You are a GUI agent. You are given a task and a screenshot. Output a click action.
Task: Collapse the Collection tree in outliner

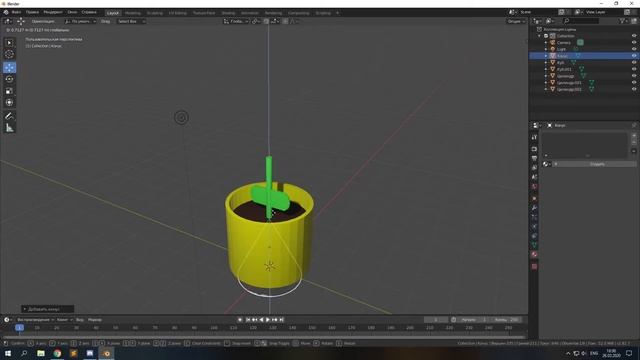point(539,36)
